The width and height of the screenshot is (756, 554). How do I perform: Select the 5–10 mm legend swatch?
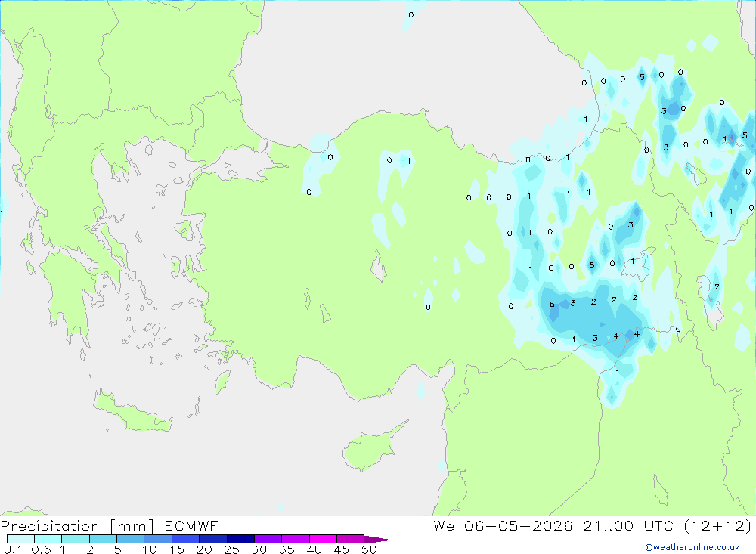point(131,539)
